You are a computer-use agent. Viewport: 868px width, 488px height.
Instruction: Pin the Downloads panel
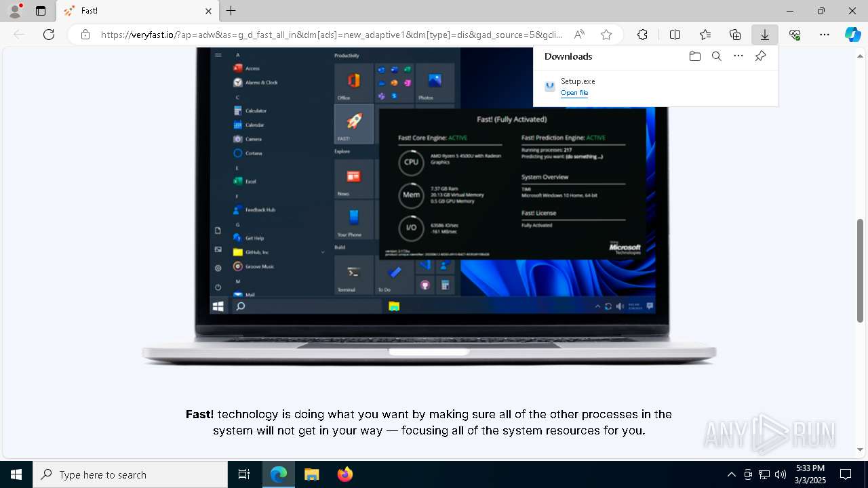[760, 56]
